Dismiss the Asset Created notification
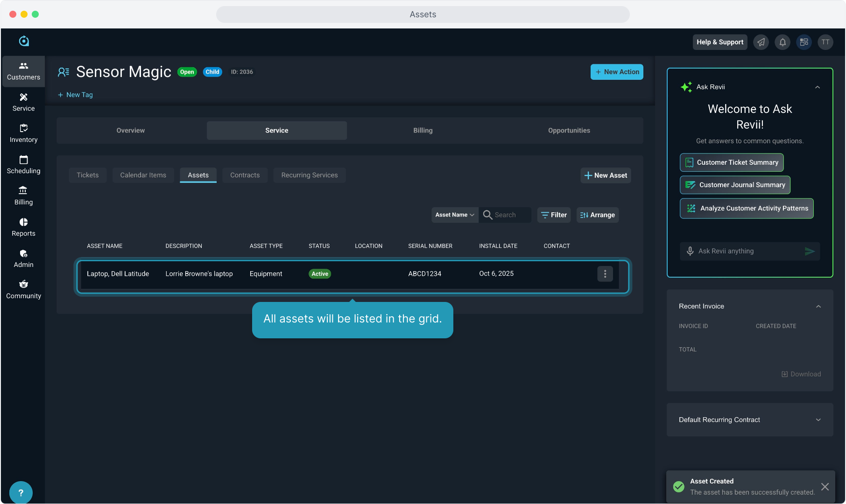Viewport: 846px width, 504px height. [825, 487]
